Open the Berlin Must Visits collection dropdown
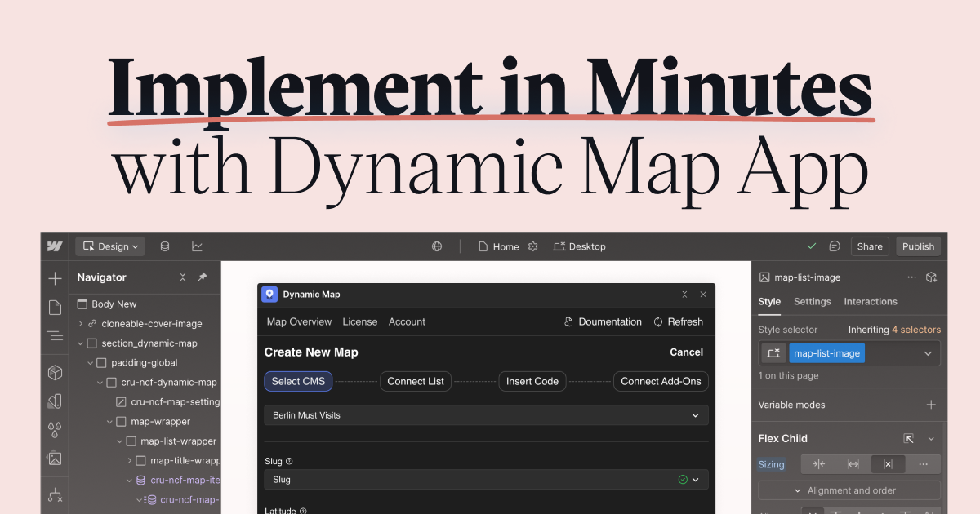 pyautogui.click(x=485, y=415)
